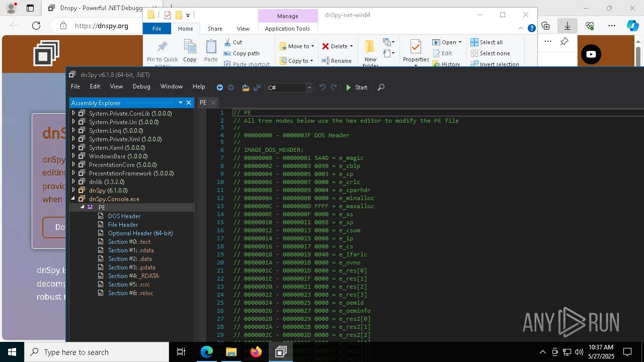Click the Save All icon in dnSpy
Image resolution: width=644 pixels, height=362 pixels.
pyautogui.click(x=257, y=87)
